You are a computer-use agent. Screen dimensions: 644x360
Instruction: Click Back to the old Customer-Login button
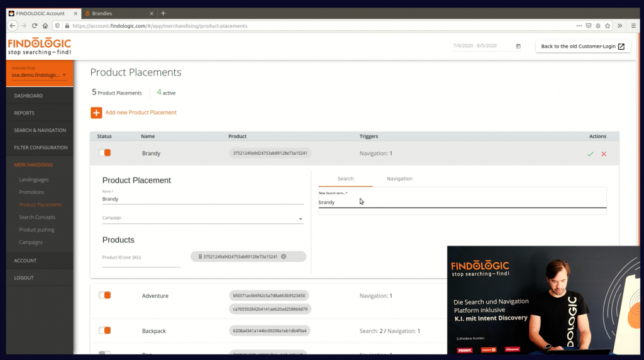pos(583,47)
